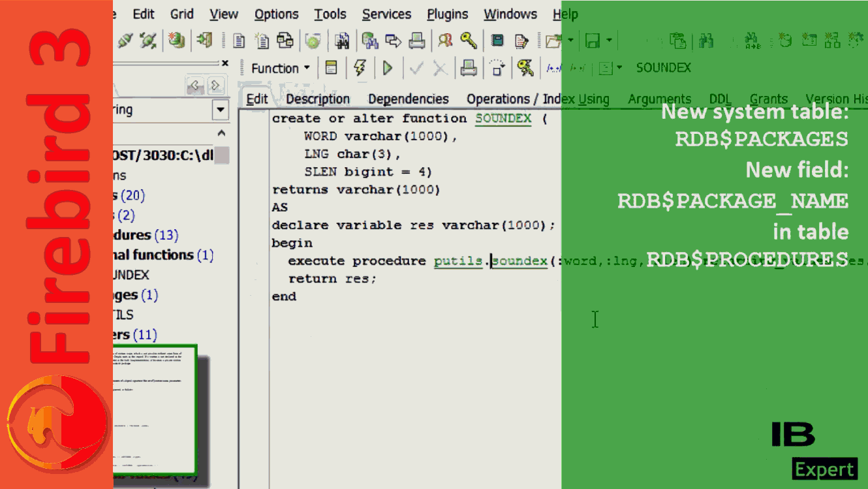The width and height of the screenshot is (868, 489).
Task: Open the Options menu
Action: (277, 14)
